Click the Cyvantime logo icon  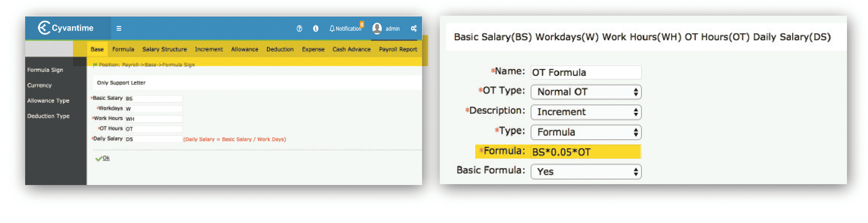[44, 28]
